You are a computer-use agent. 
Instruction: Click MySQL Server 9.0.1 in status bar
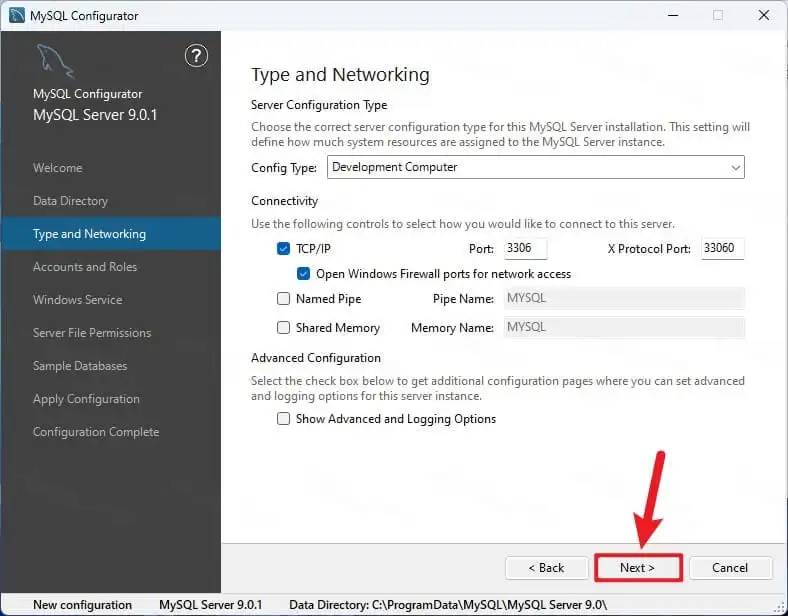[x=211, y=605]
